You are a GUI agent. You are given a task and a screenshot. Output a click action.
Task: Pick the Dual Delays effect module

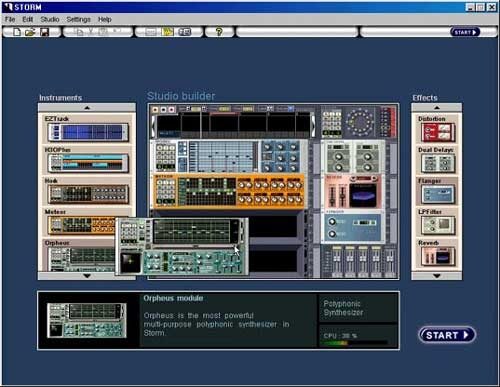[438, 163]
